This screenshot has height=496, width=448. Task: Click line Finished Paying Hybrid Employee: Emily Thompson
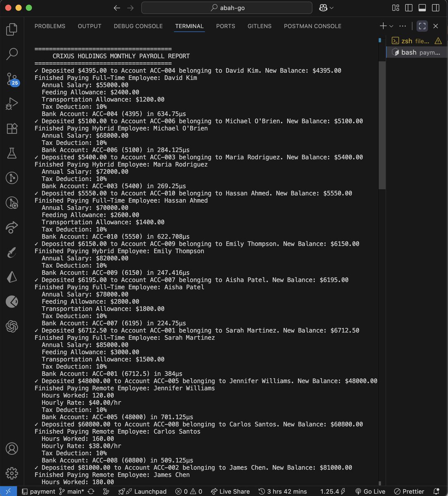click(x=119, y=251)
